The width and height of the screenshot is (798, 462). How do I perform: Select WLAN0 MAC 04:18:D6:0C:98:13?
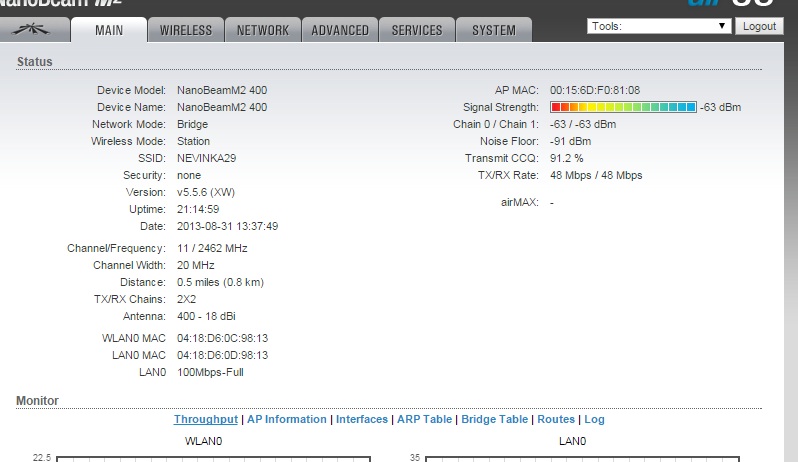(x=222, y=338)
